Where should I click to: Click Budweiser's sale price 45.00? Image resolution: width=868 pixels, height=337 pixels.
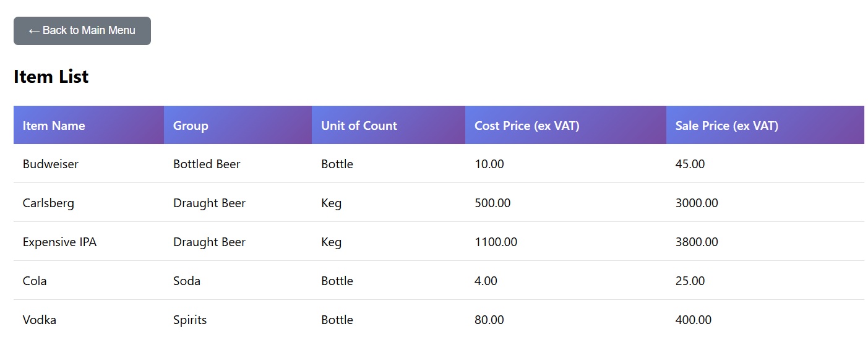[x=690, y=164]
